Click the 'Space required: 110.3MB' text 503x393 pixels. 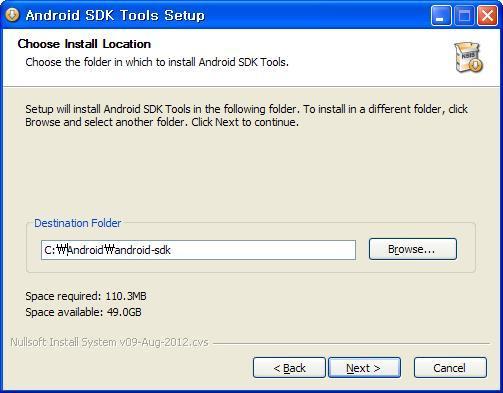[x=86, y=296]
